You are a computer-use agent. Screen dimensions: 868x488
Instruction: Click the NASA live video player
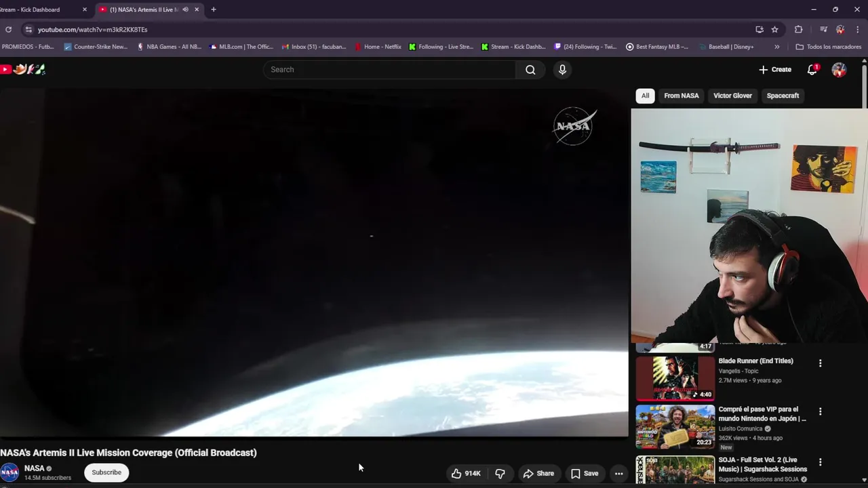tap(314, 263)
